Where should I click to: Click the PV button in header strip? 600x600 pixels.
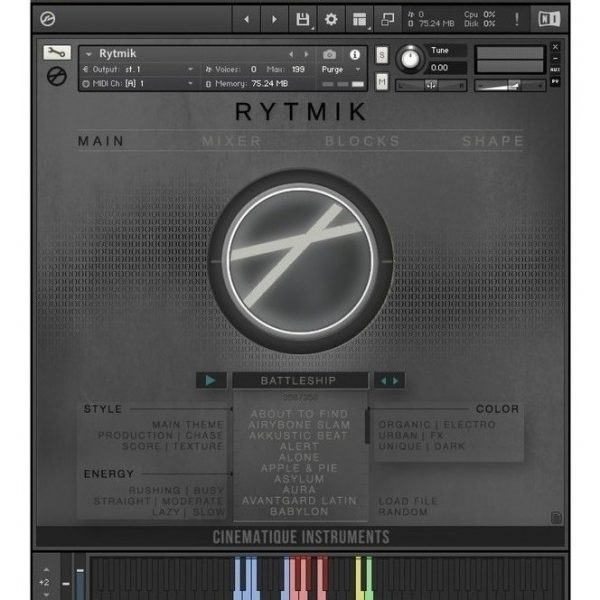555,82
